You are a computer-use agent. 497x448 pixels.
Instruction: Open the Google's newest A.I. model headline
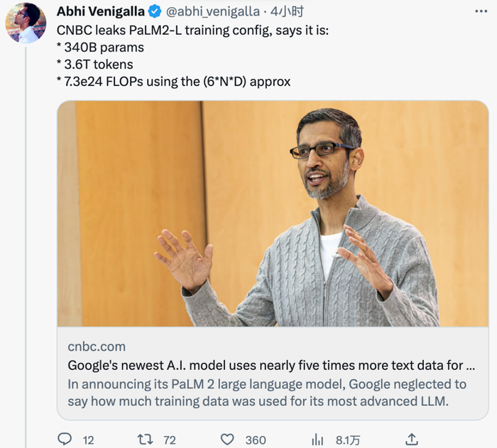(x=271, y=366)
